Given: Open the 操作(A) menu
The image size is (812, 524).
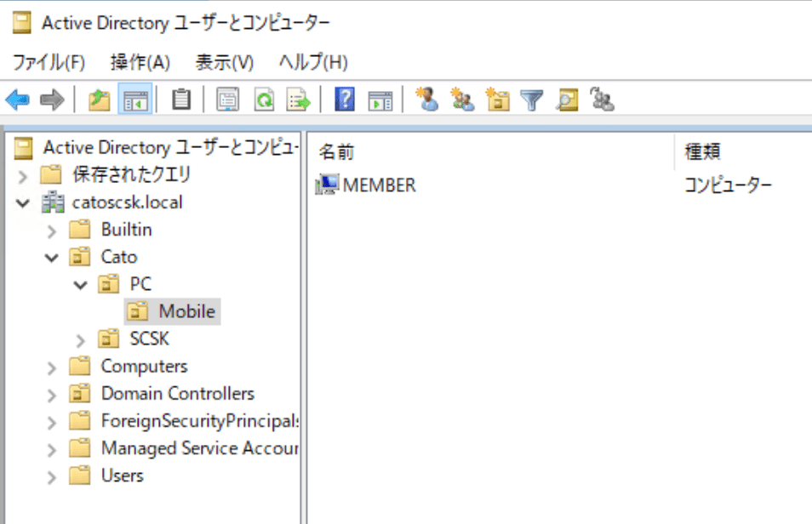Looking at the screenshot, I should (140, 62).
